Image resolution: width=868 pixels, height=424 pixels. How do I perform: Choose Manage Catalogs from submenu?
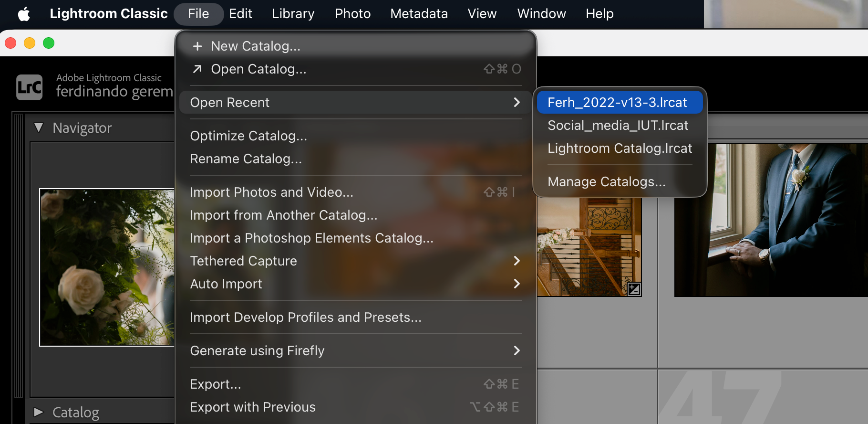pyautogui.click(x=620, y=182)
